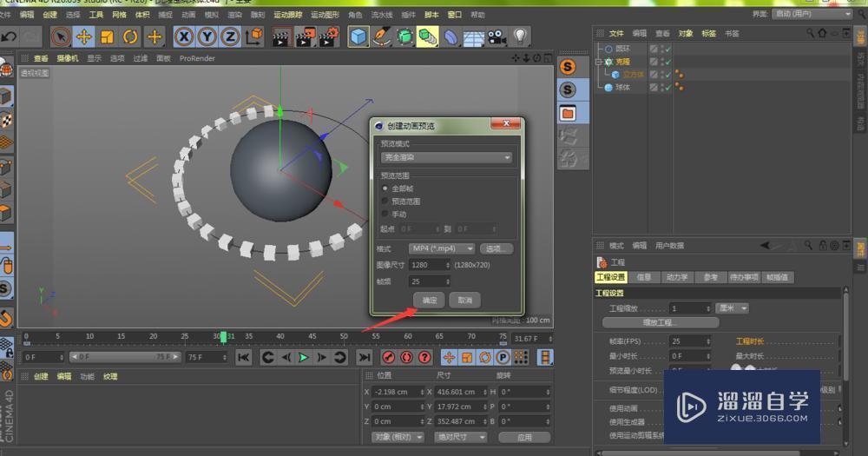Open viewport 摄像机 menu

pos(68,58)
